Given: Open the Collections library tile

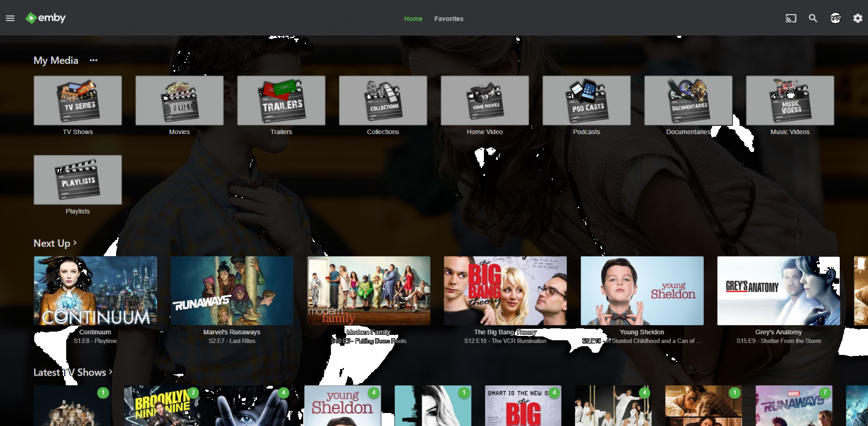Looking at the screenshot, I should [x=383, y=100].
